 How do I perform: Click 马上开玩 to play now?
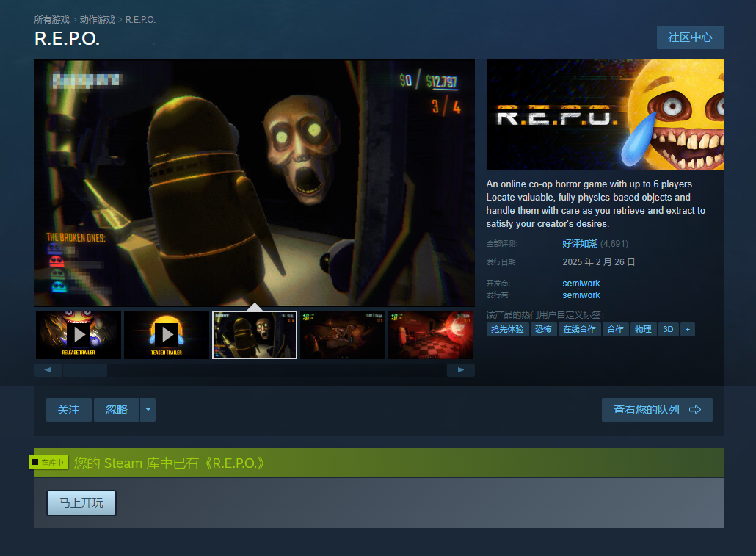[81, 503]
